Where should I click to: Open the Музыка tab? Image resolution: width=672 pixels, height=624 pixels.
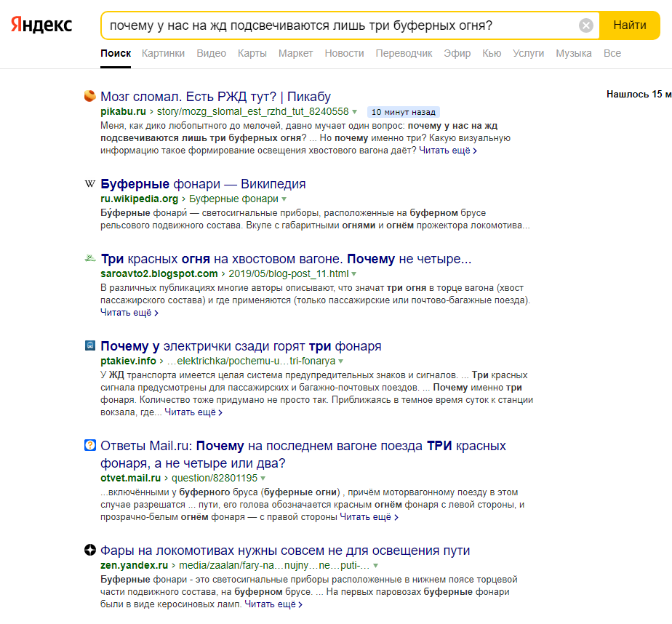(x=573, y=54)
